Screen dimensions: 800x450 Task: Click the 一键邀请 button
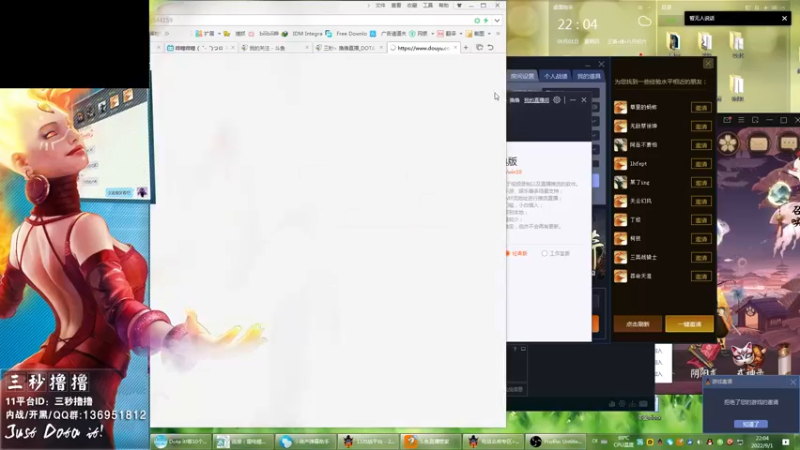pos(689,324)
